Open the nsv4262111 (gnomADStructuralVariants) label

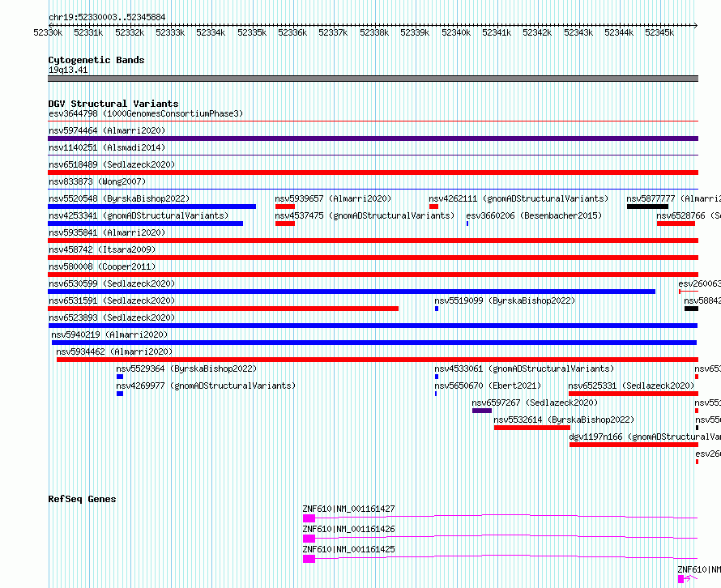click(x=518, y=198)
